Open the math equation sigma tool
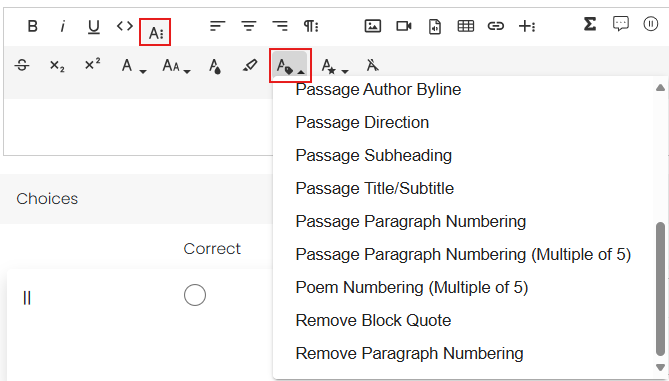 590,24
